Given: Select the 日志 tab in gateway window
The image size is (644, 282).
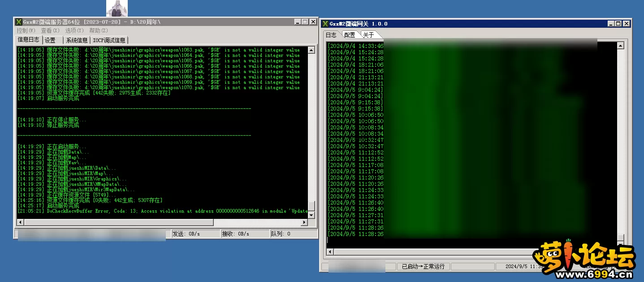Looking at the screenshot, I should pos(331,35).
